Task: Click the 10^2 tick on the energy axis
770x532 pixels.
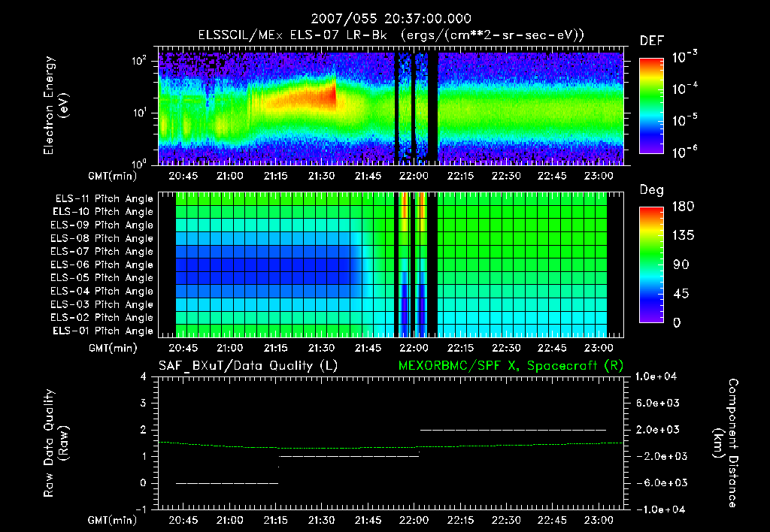Action: coord(139,60)
